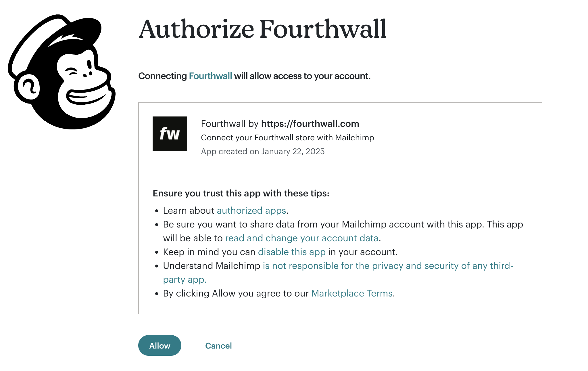Open the Fourthwall link in the connecting sentence

tap(210, 76)
